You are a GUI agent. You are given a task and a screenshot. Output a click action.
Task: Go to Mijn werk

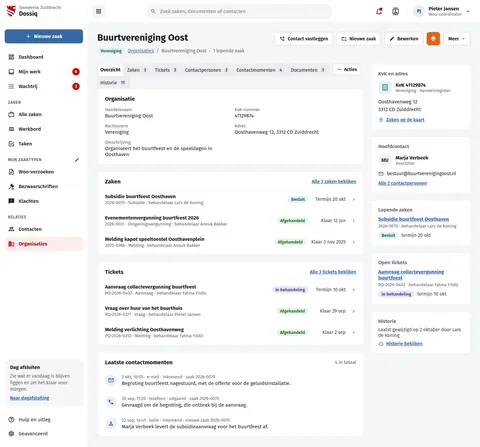coord(44,72)
